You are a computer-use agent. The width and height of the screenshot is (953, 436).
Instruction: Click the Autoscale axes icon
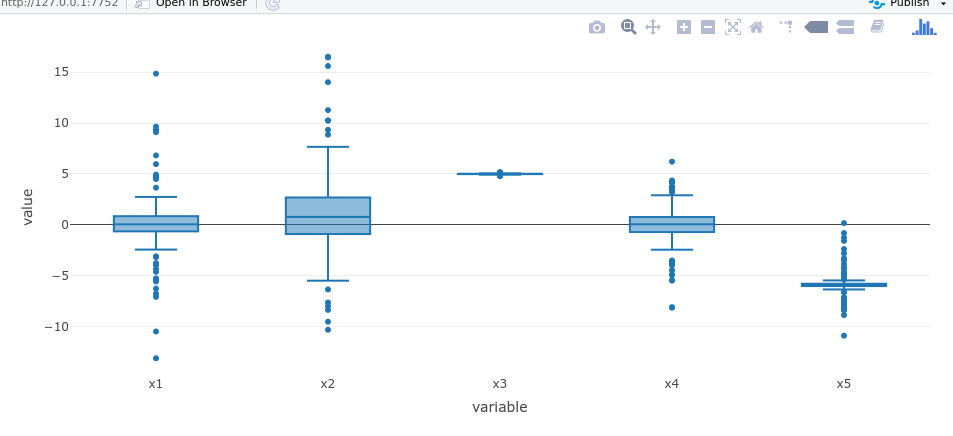point(733,27)
